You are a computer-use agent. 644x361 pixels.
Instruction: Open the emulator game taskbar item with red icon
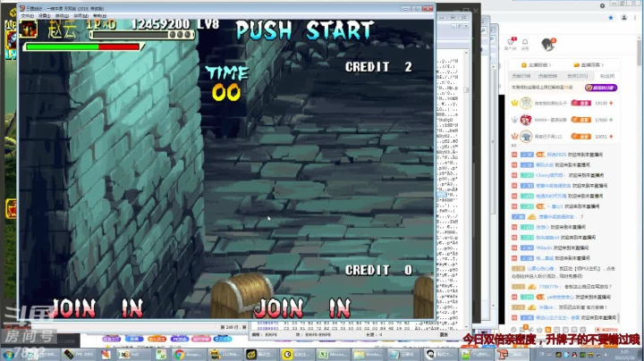click(x=513, y=354)
